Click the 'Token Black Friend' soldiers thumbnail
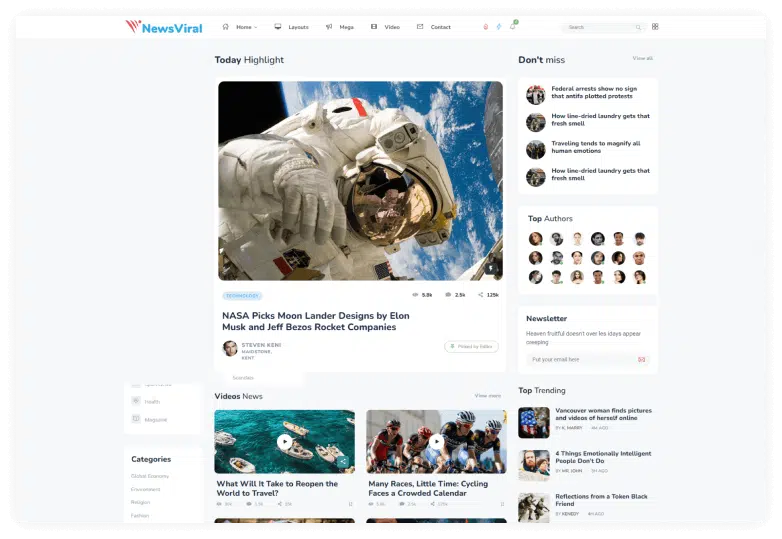 coord(534,508)
